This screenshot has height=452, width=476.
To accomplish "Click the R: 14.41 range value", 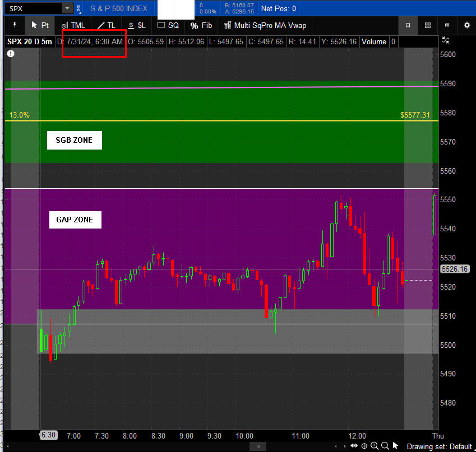I will [302, 41].
